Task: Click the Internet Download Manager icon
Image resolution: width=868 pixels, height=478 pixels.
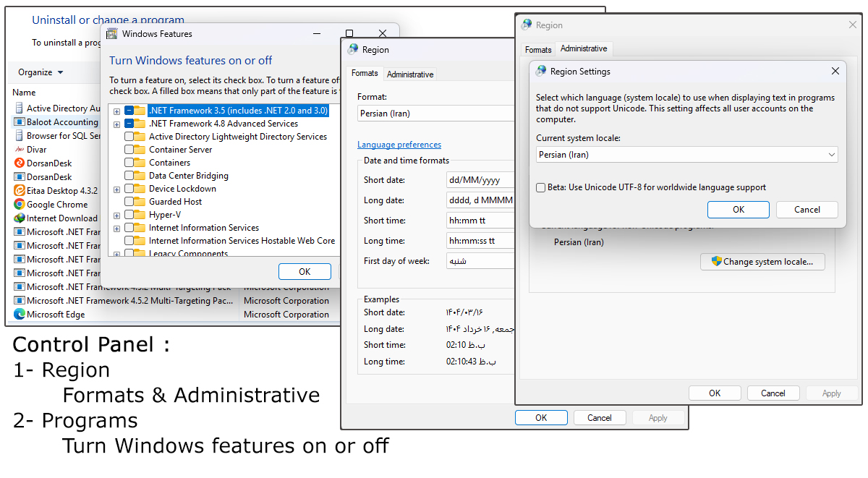Action: pos(20,218)
